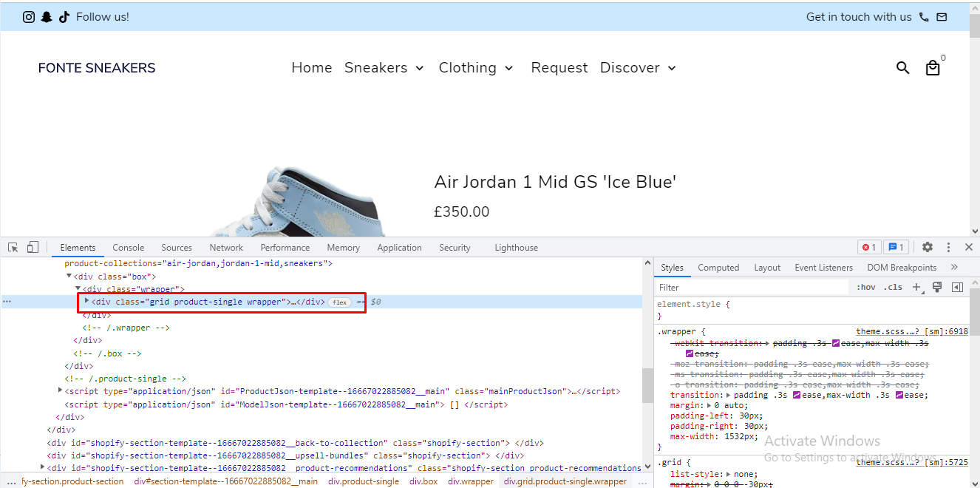Expand the ProductJson script node
Viewport: 980px width, 488px height.
pyautogui.click(x=61, y=391)
